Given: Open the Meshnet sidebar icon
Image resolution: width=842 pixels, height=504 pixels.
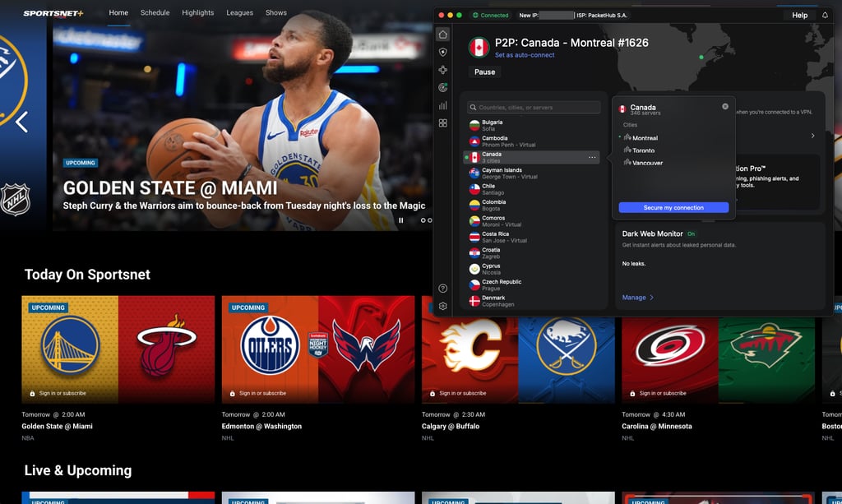Looking at the screenshot, I should 442,70.
